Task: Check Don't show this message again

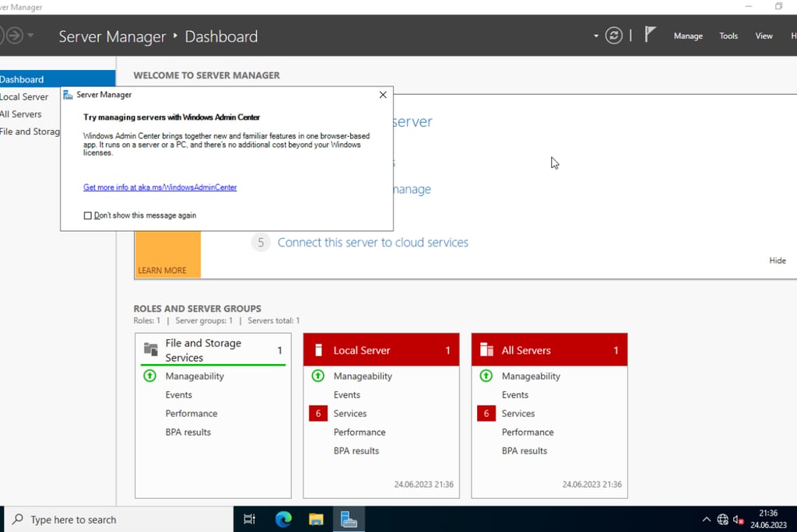Action: point(87,215)
